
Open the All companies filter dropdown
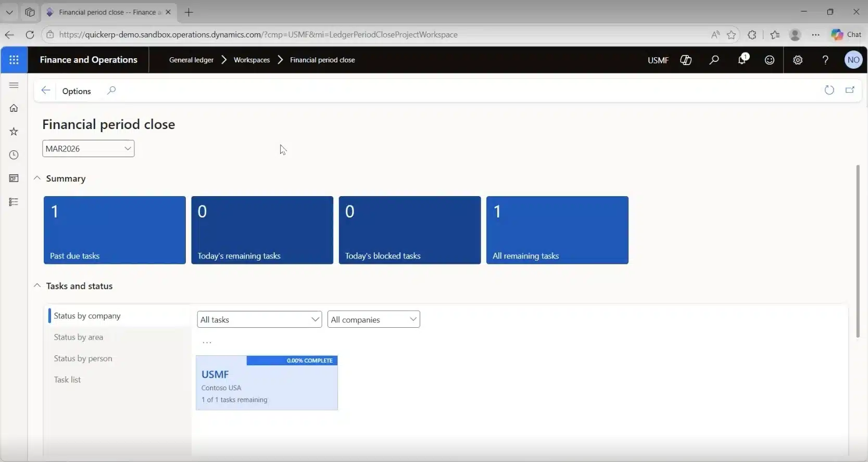pos(373,319)
